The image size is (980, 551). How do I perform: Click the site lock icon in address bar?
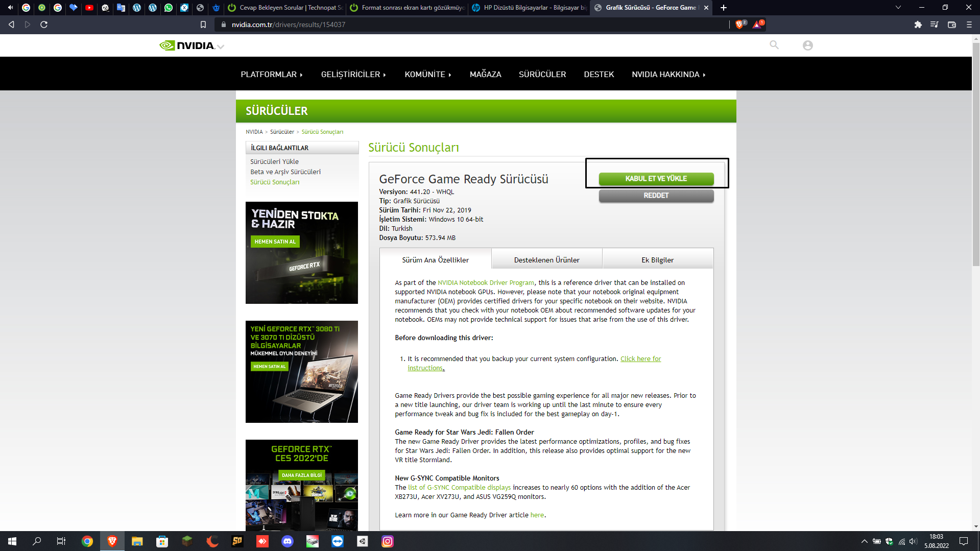224,25
